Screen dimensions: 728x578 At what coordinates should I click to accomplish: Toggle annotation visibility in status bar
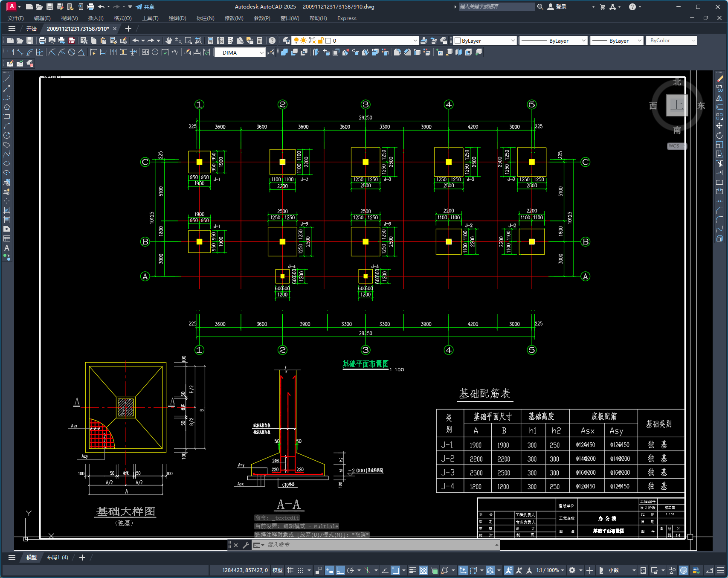(508, 570)
